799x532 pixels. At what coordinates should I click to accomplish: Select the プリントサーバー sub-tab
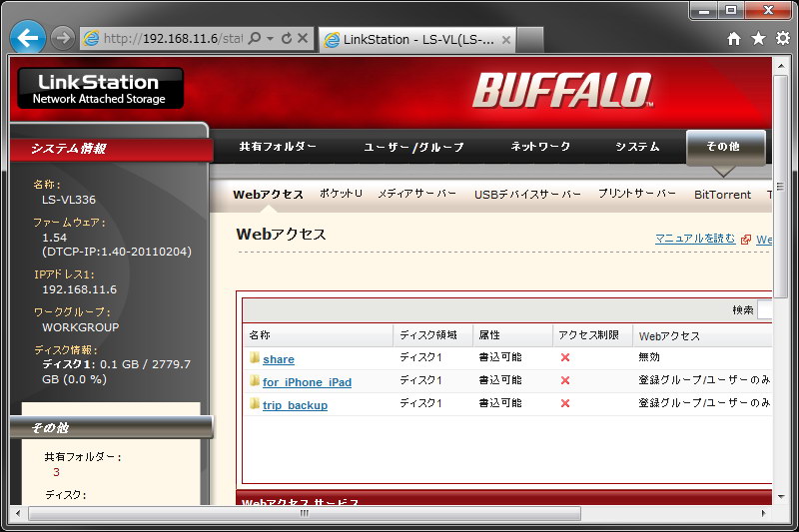click(637, 194)
